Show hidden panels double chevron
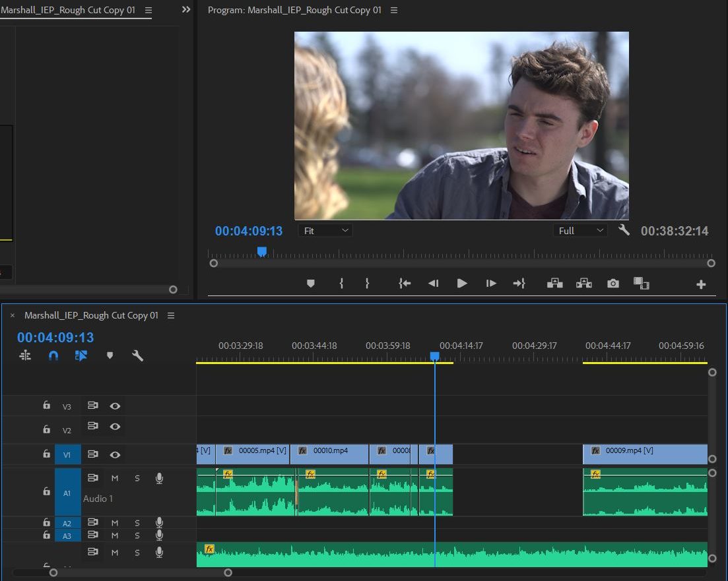Image resolution: width=728 pixels, height=581 pixels. (186, 10)
